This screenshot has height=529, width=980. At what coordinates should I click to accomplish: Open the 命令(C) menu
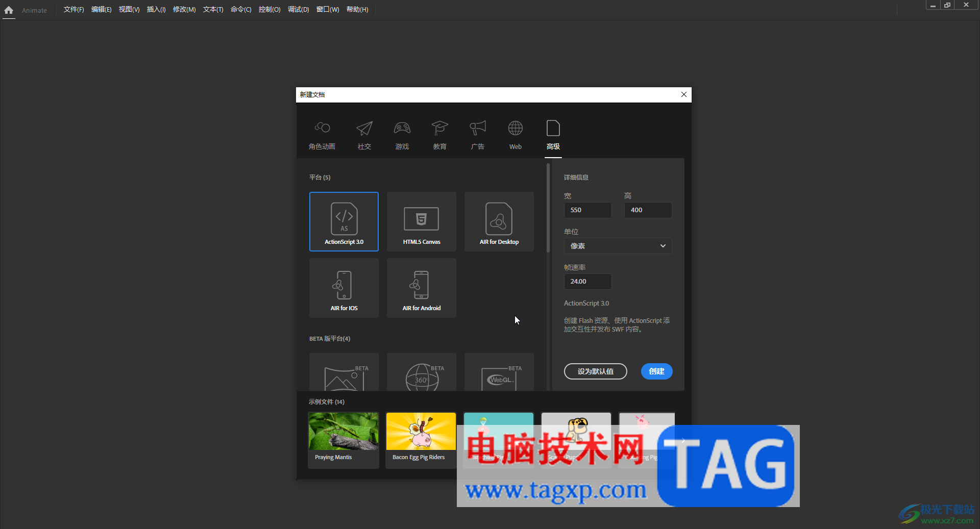coord(241,10)
